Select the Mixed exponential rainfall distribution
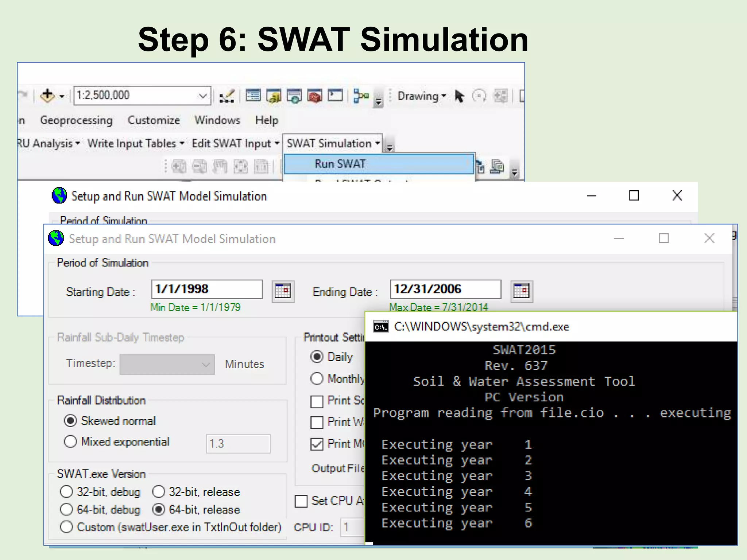The height and width of the screenshot is (560, 747). click(70, 442)
